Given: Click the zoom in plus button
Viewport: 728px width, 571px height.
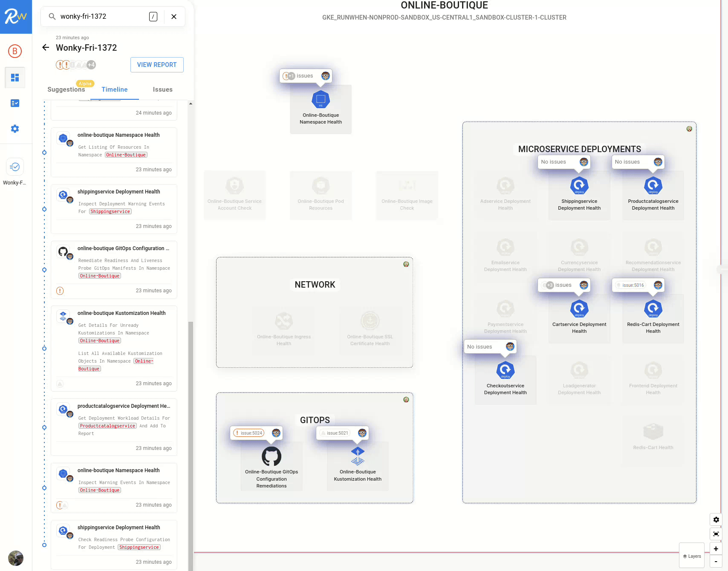Looking at the screenshot, I should pos(716,549).
